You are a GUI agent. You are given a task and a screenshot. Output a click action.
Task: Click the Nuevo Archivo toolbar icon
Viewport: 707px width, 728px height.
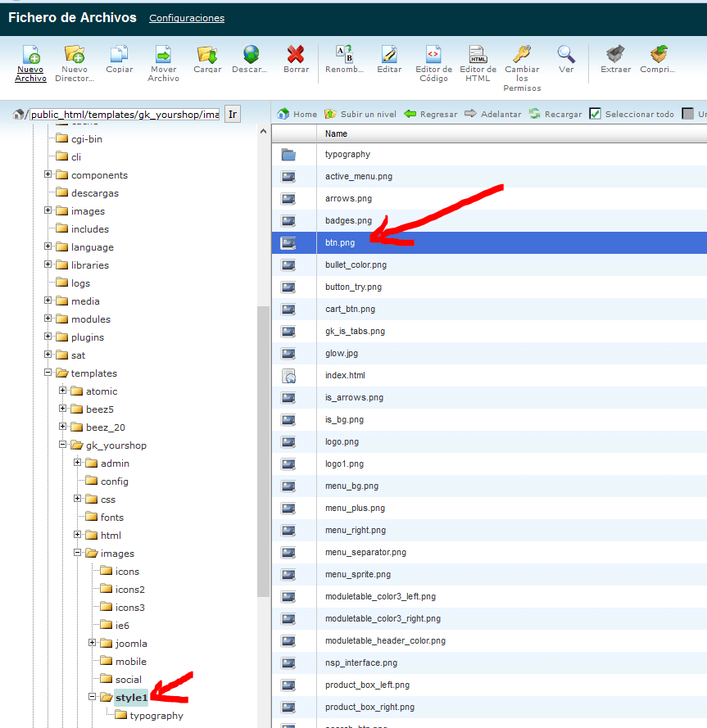coord(31,54)
